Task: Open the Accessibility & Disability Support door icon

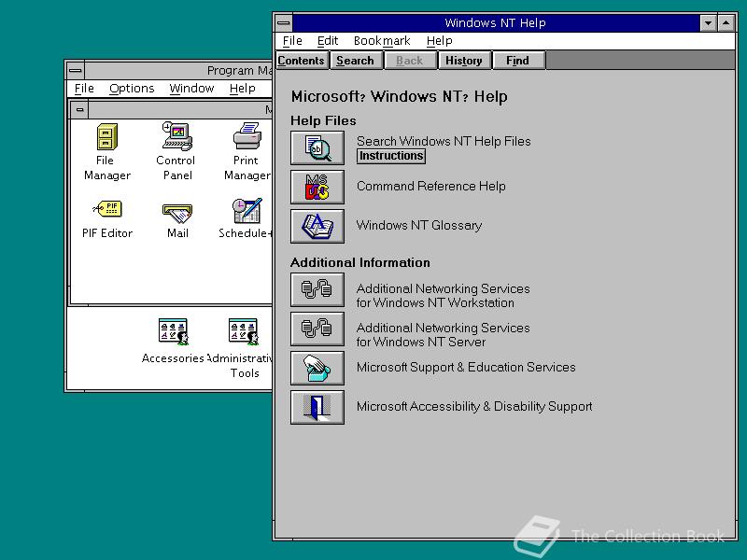Action: (x=317, y=407)
